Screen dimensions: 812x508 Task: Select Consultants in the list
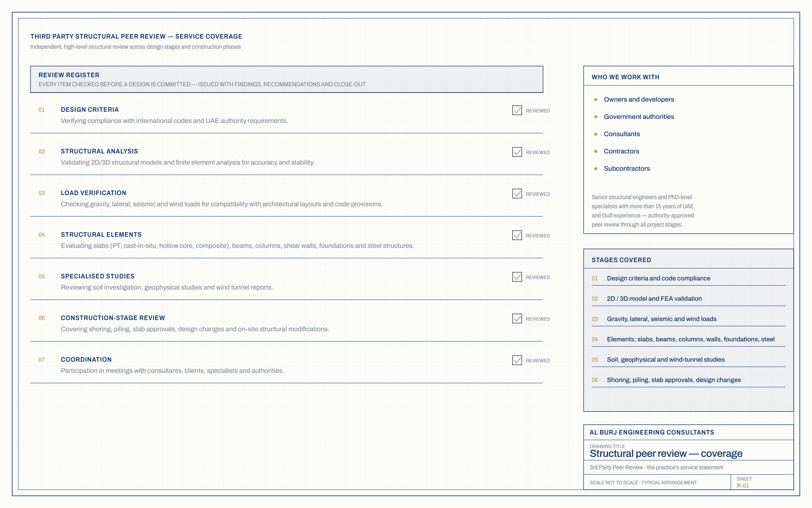click(x=622, y=134)
